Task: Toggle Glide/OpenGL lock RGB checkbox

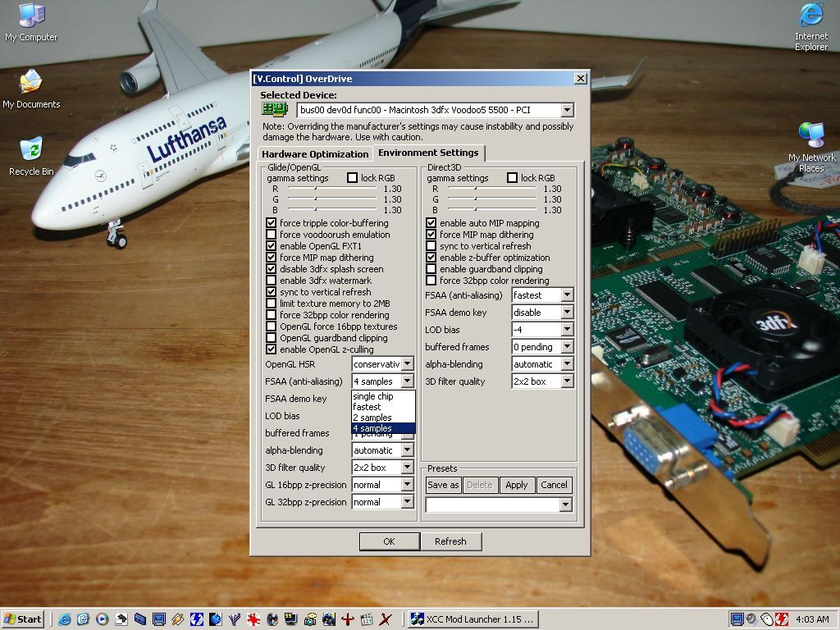Action: [x=352, y=178]
